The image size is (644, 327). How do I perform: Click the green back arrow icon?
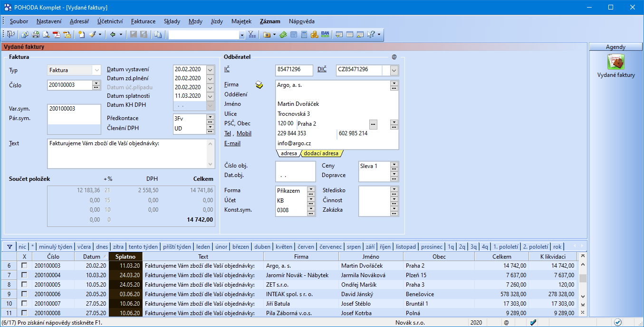[x=113, y=35]
